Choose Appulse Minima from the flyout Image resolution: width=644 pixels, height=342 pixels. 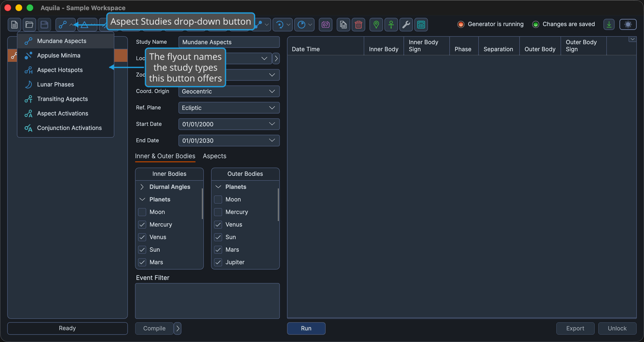click(66, 56)
